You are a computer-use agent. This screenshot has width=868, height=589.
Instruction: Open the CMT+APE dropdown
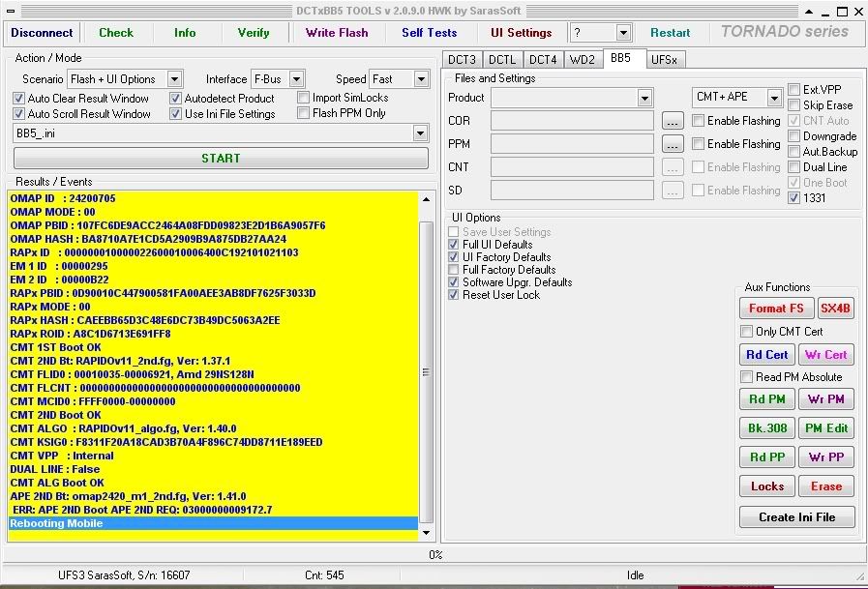[774, 98]
